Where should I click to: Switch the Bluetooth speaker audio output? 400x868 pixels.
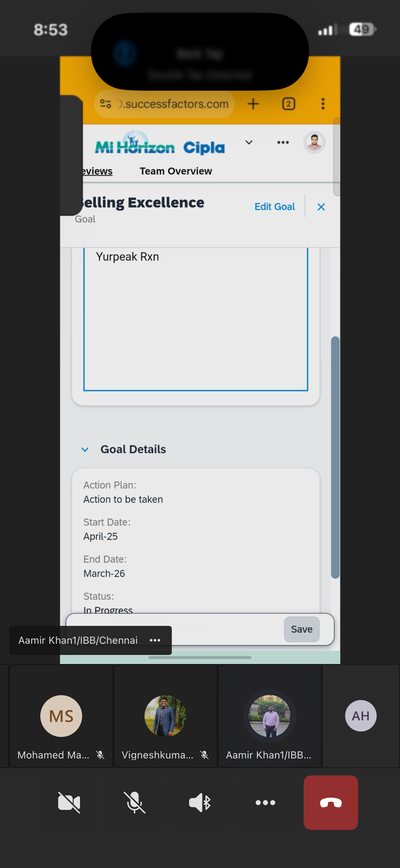200,802
